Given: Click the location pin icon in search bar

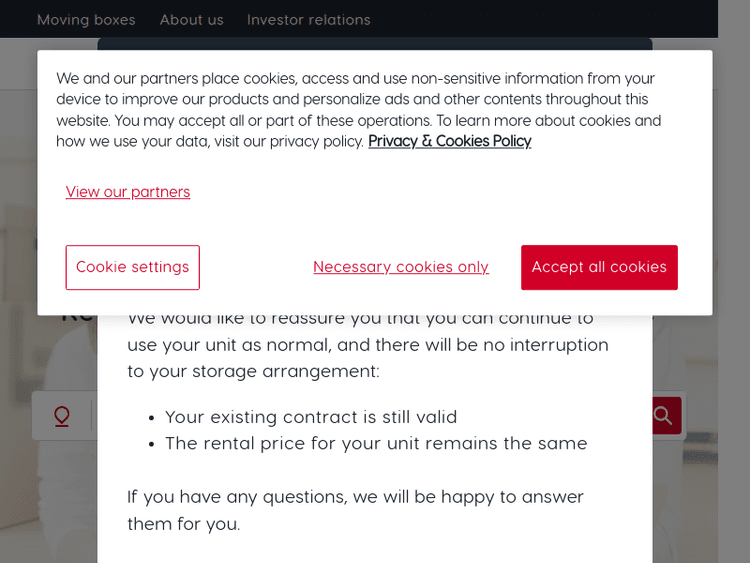Looking at the screenshot, I should [62, 416].
